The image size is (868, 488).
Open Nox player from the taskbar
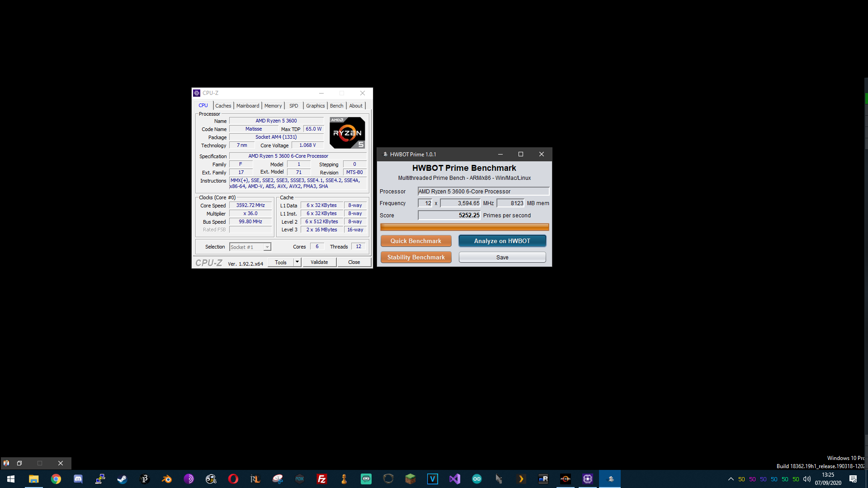(299, 479)
